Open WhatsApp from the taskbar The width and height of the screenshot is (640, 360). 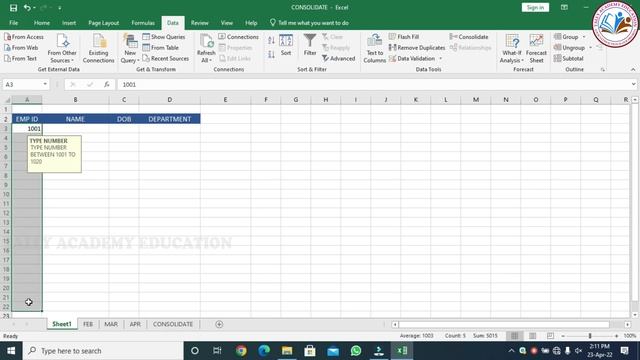click(x=356, y=351)
